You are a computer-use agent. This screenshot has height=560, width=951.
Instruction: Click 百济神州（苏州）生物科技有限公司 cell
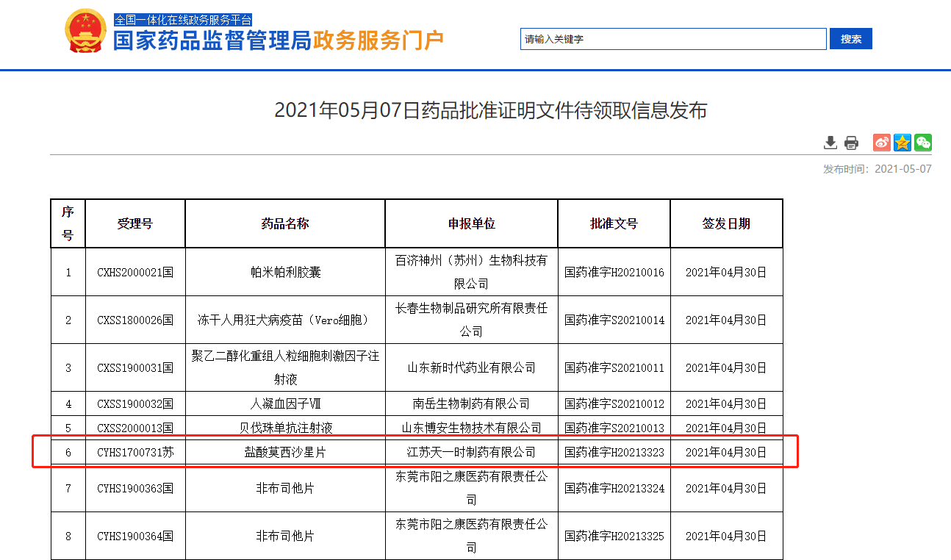(472, 272)
